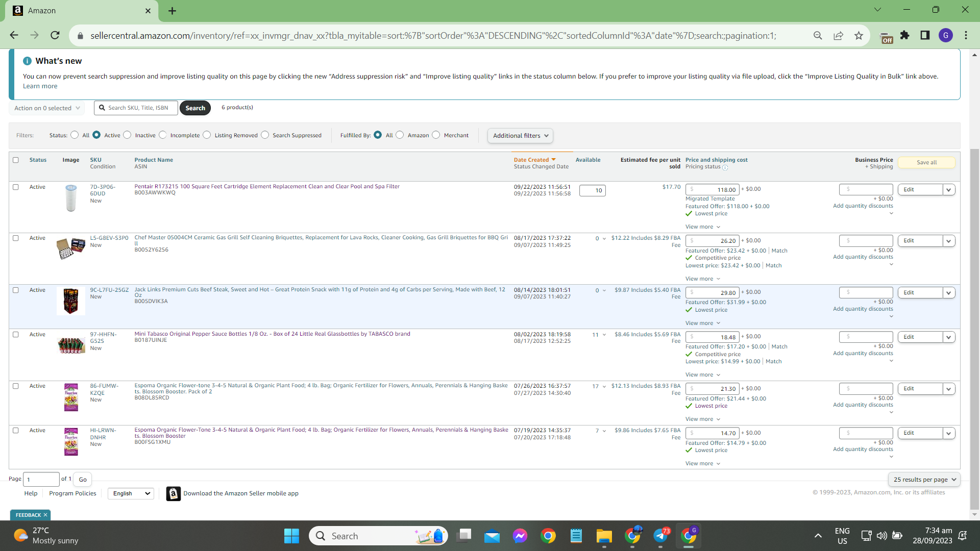The height and width of the screenshot is (551, 980).
Task: Bookmark this page with star icon
Action: click(x=859, y=35)
